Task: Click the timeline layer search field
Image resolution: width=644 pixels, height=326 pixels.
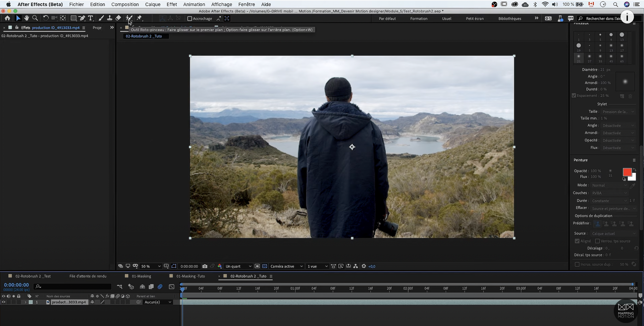Action: (72, 286)
